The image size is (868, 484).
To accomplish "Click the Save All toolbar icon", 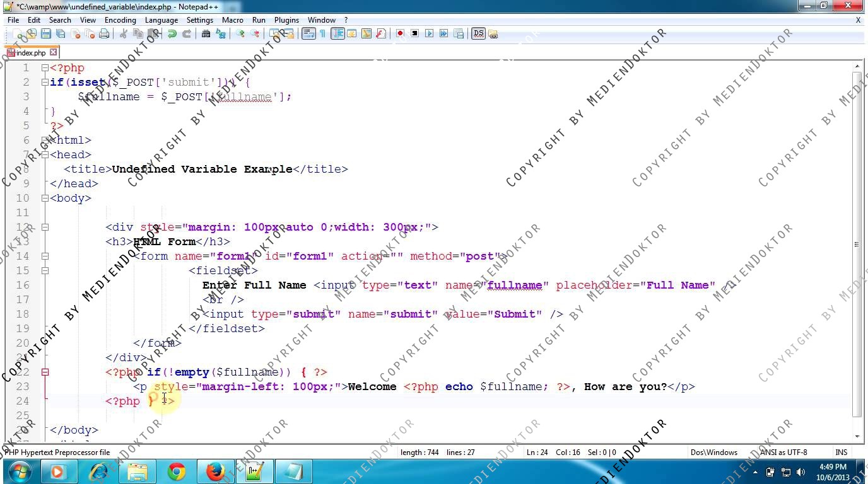I will 60,33.
